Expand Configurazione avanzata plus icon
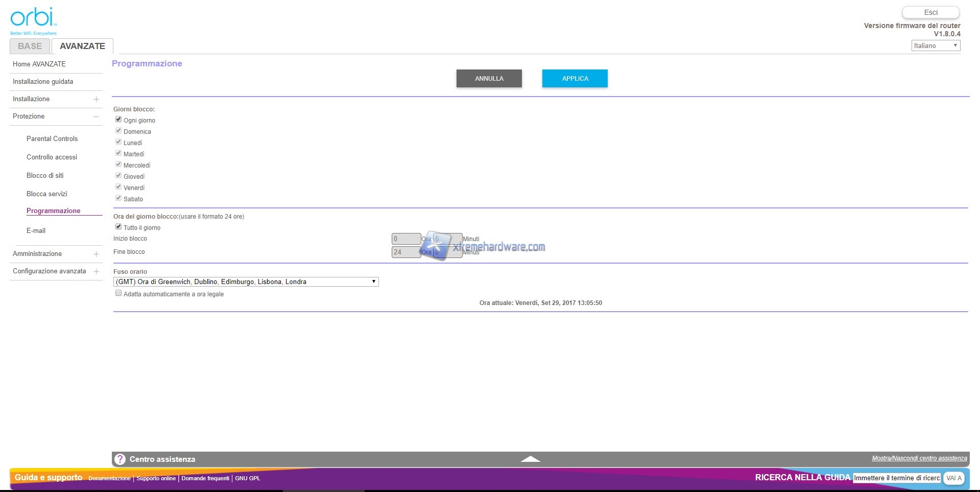Image resolution: width=980 pixels, height=492 pixels. [x=96, y=271]
